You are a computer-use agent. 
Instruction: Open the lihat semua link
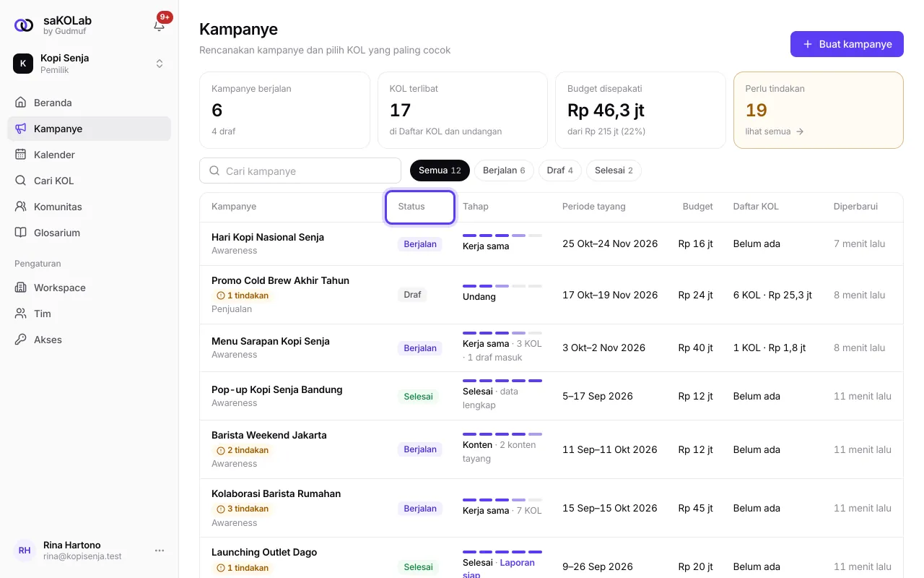click(x=775, y=131)
